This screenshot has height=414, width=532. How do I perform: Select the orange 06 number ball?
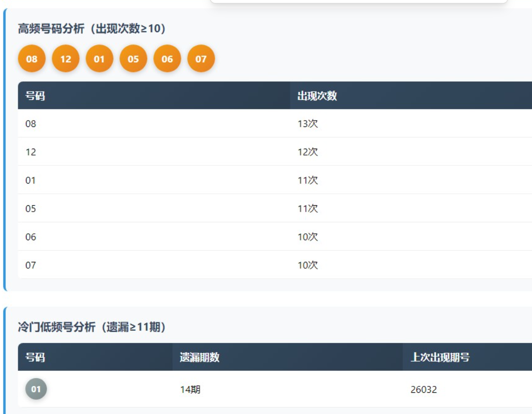pyautogui.click(x=167, y=59)
